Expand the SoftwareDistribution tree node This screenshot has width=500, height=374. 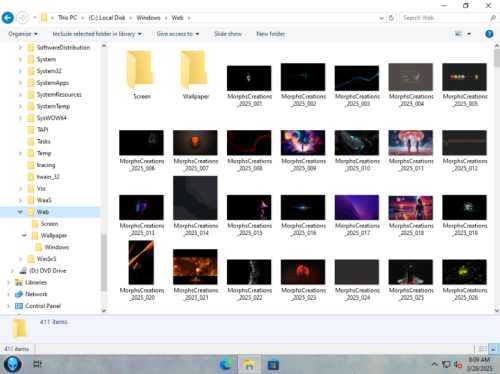click(x=20, y=48)
